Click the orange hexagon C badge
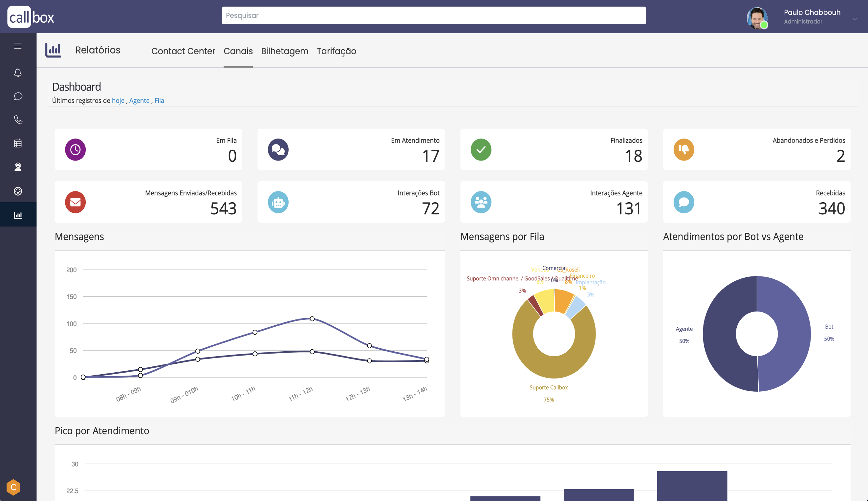 [x=13, y=487]
